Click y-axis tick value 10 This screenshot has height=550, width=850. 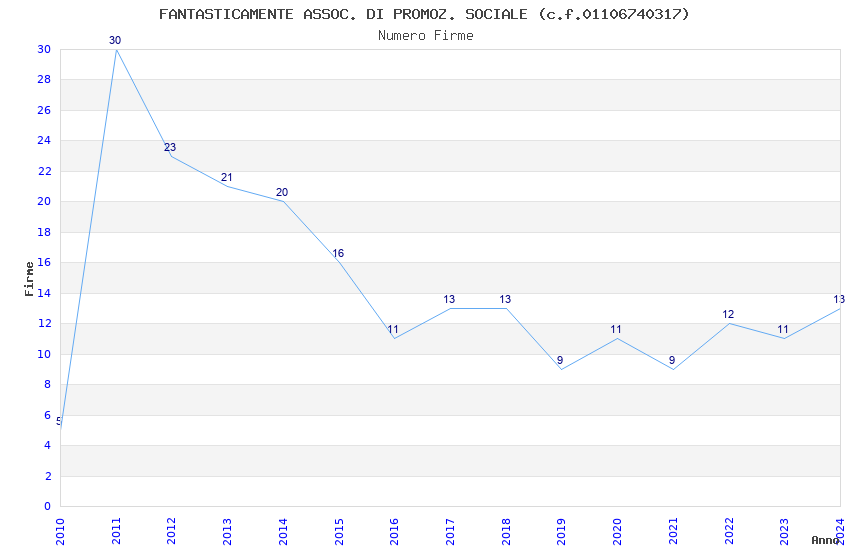(44, 354)
